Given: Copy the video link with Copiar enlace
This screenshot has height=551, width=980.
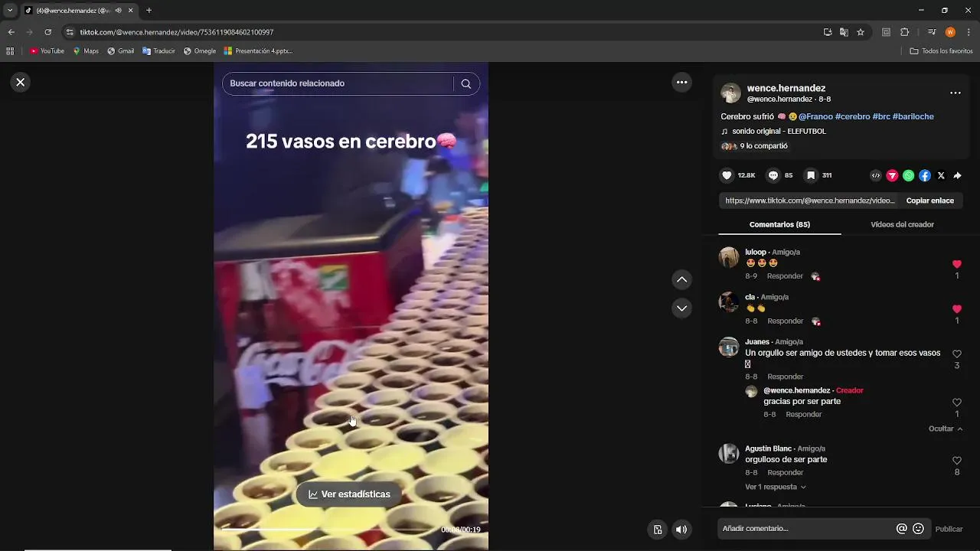Looking at the screenshot, I should [x=929, y=201].
